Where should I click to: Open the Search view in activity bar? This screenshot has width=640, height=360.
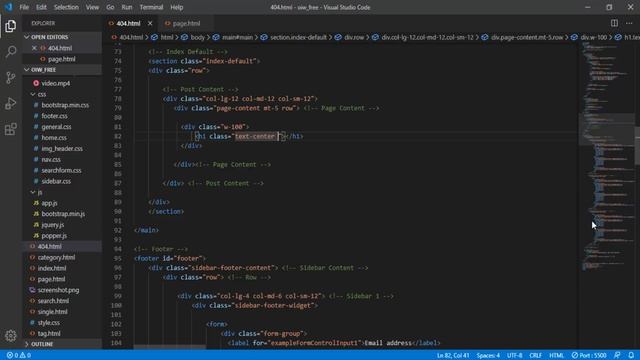point(11,52)
